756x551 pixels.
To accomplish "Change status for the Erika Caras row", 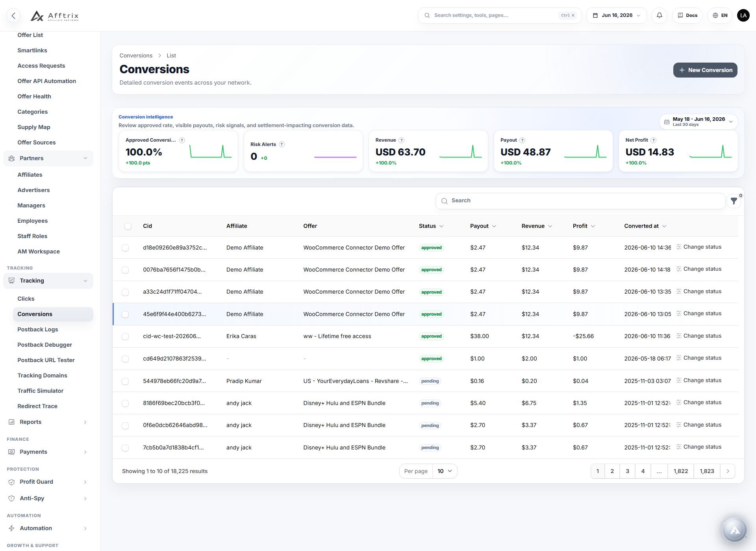I will click(x=699, y=336).
